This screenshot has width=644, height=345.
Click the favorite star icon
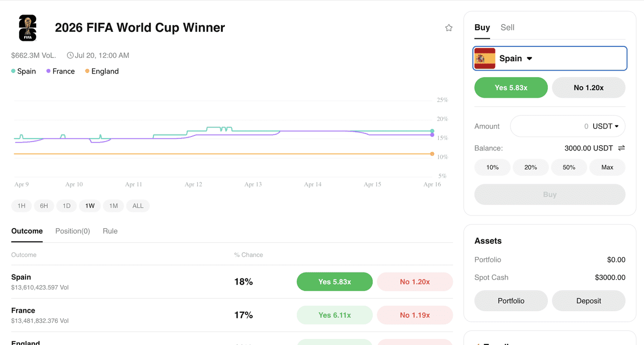point(449,28)
